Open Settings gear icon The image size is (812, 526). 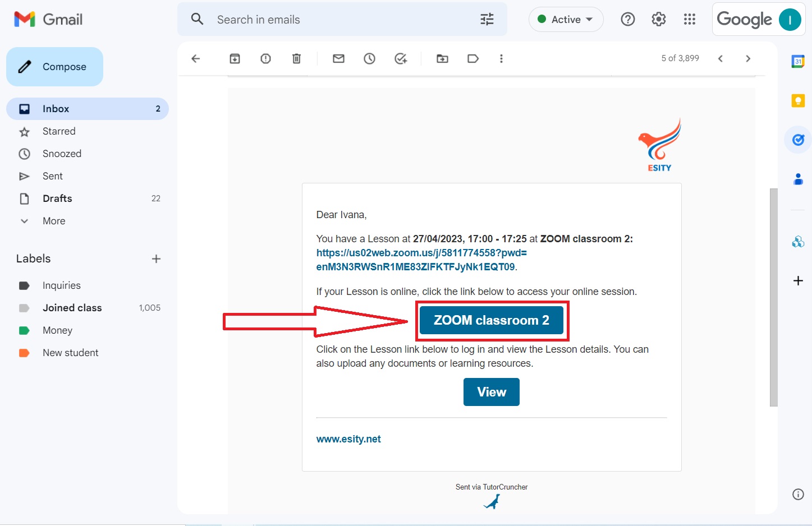659,19
